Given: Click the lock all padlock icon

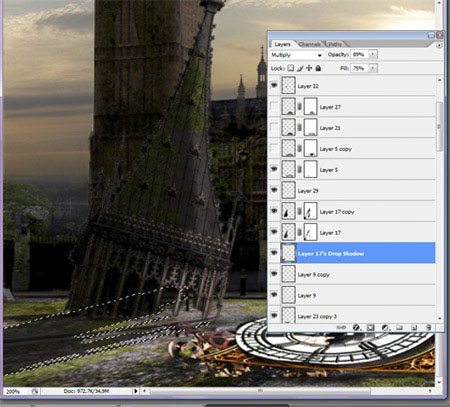Looking at the screenshot, I should coord(318,68).
